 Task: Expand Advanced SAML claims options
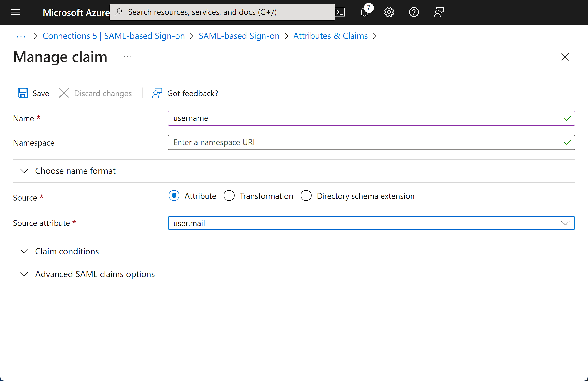(24, 274)
